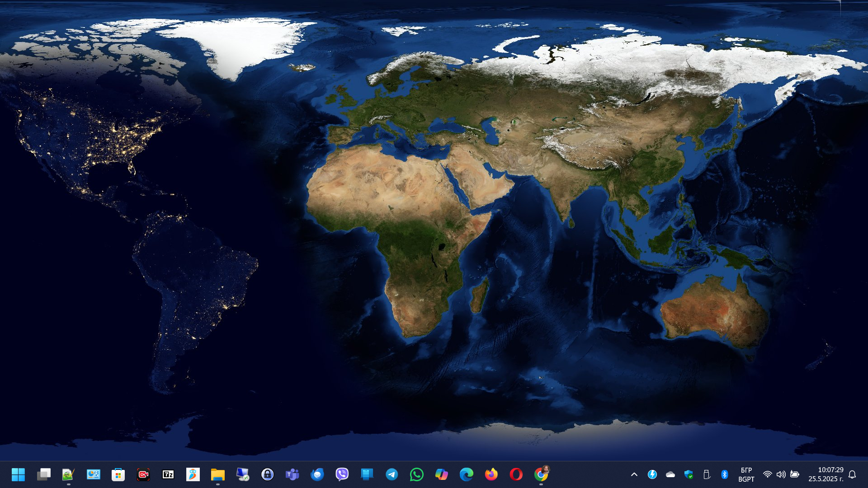Open OneDrive cloud tray icon
This screenshot has height=488, width=868.
[x=670, y=474]
